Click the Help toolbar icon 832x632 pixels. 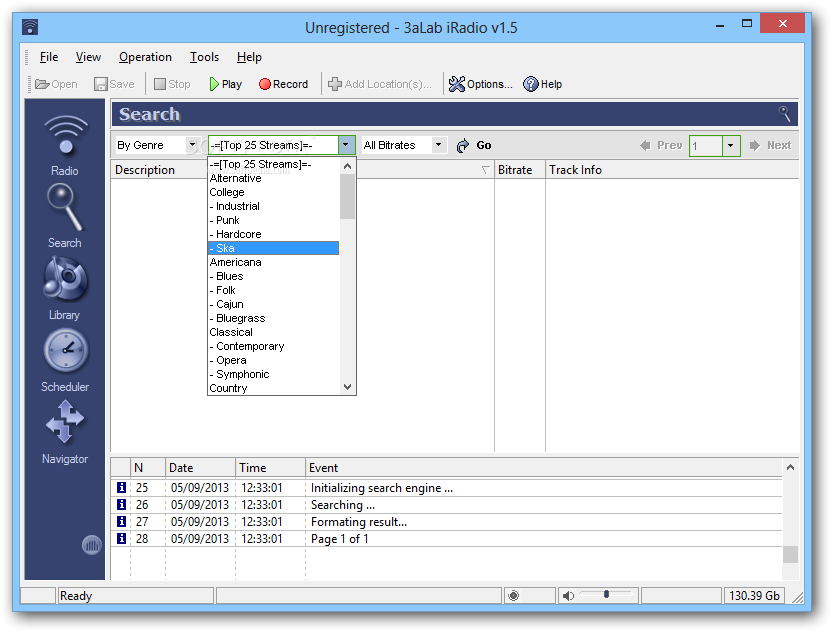point(542,84)
